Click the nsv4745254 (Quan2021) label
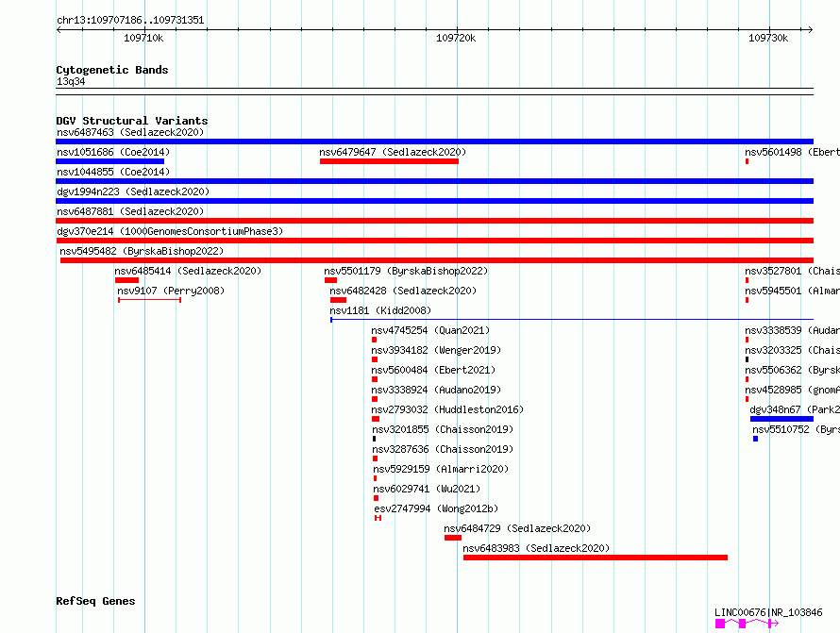840x633 pixels. (x=430, y=330)
